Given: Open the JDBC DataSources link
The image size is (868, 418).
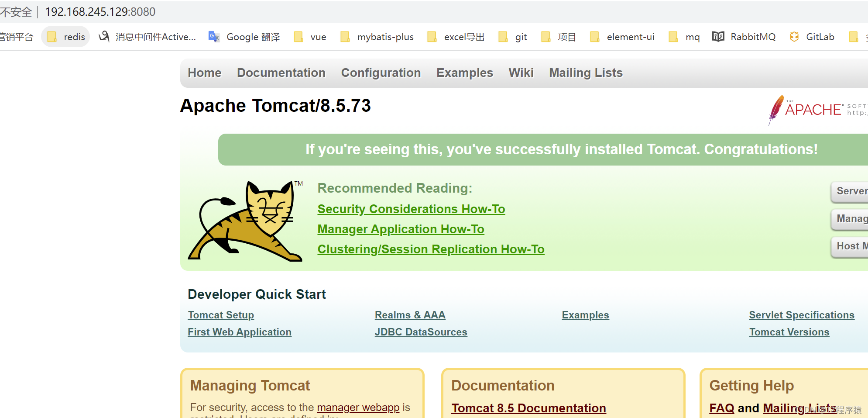Looking at the screenshot, I should [x=421, y=332].
